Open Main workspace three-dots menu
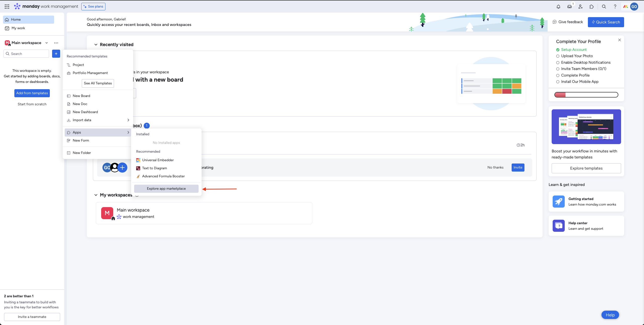This screenshot has width=644, height=325. 56,43
